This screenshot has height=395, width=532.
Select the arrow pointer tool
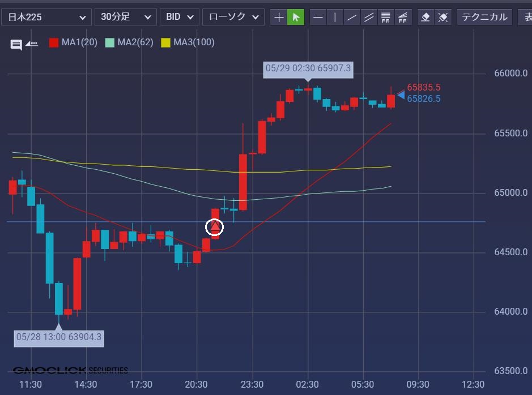coord(296,17)
